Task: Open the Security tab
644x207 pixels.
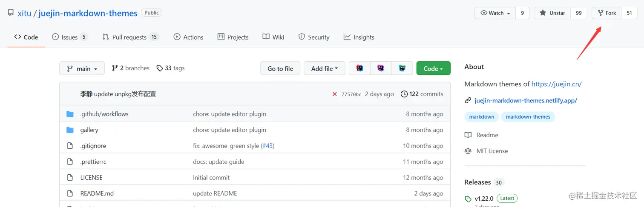Action: tap(314, 37)
